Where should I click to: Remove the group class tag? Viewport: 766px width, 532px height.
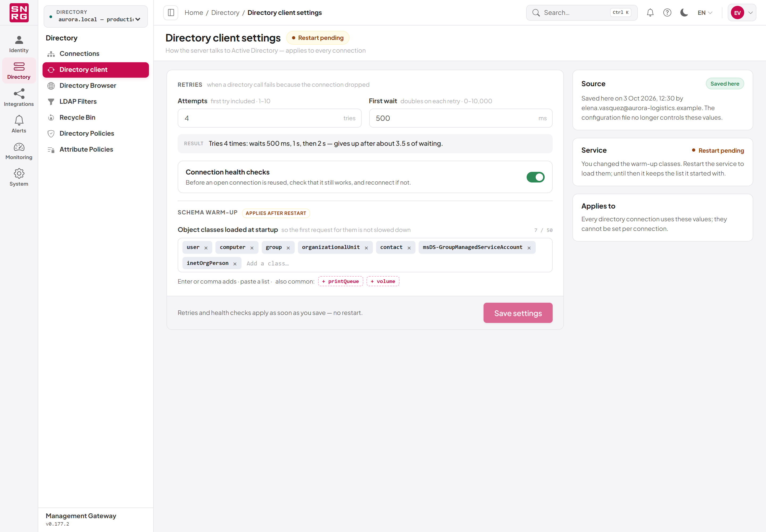coord(288,248)
